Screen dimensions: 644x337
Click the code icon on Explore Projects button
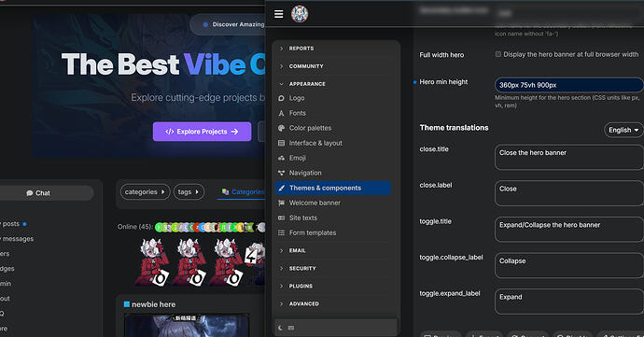pyautogui.click(x=170, y=132)
